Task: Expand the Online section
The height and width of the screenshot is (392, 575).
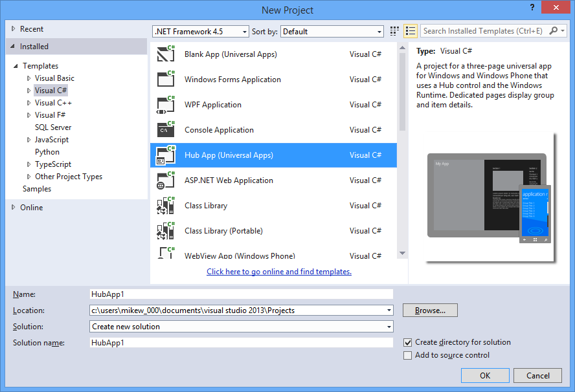Action: [13, 208]
